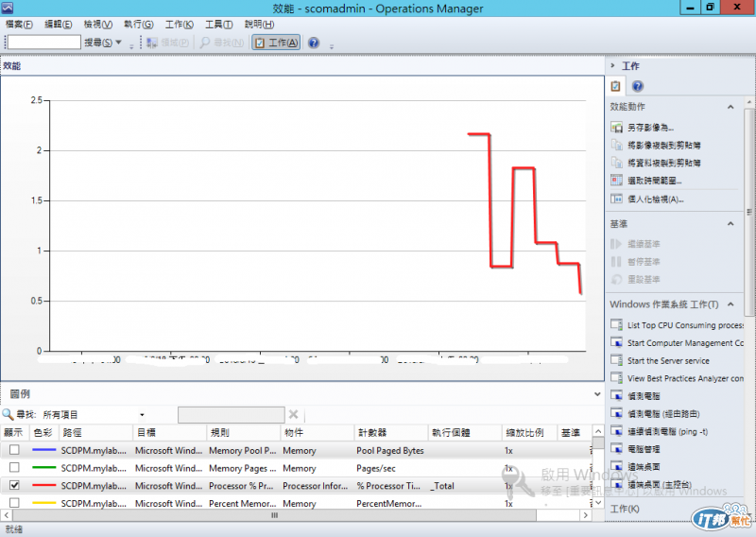
Task: Click the Start the Server service icon
Action: click(616, 360)
